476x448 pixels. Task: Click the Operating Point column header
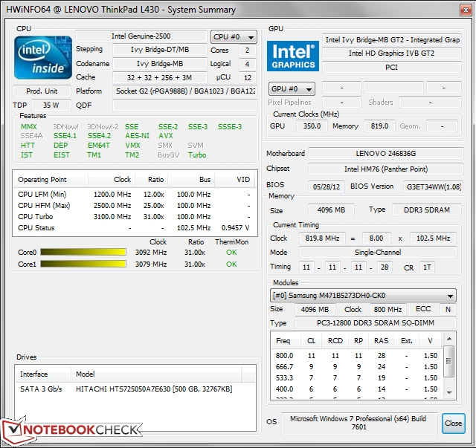(x=51, y=180)
